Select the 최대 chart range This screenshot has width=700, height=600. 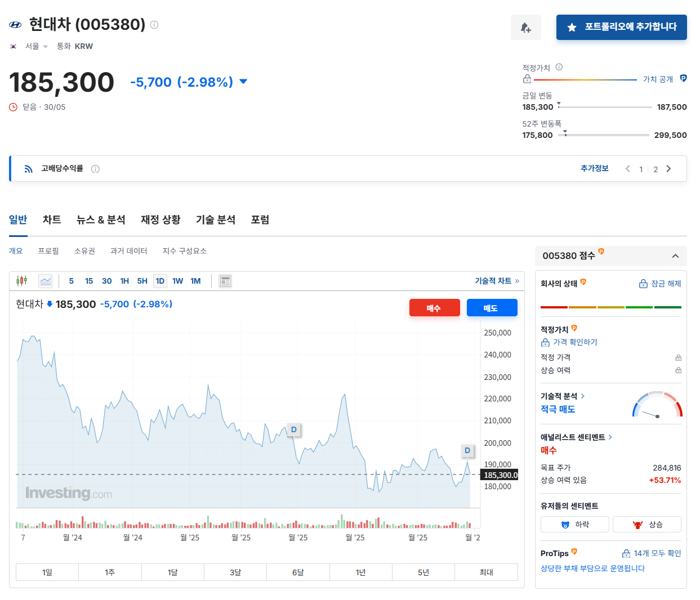point(486,572)
